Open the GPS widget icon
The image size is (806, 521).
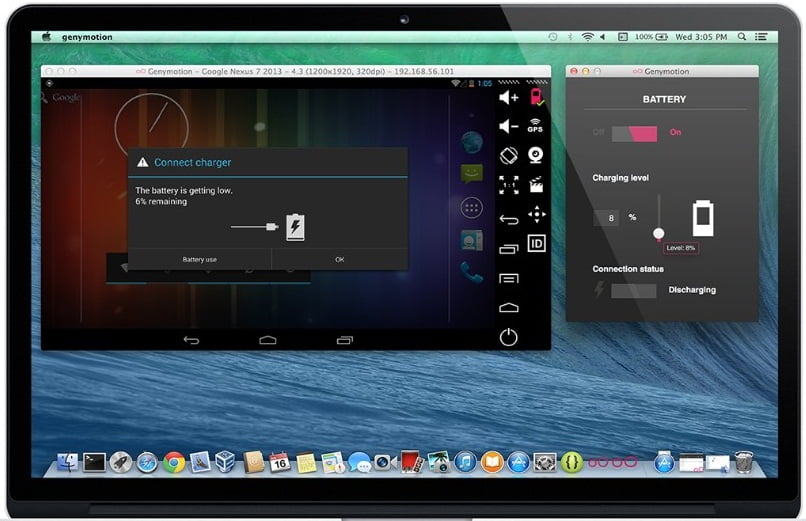coord(536,126)
